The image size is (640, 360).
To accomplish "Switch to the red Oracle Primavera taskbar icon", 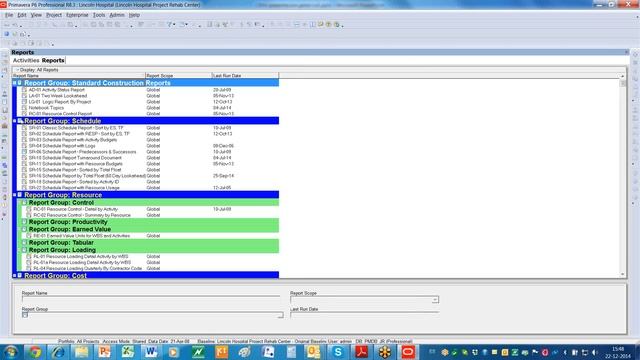I will pyautogui.click(x=408, y=352).
